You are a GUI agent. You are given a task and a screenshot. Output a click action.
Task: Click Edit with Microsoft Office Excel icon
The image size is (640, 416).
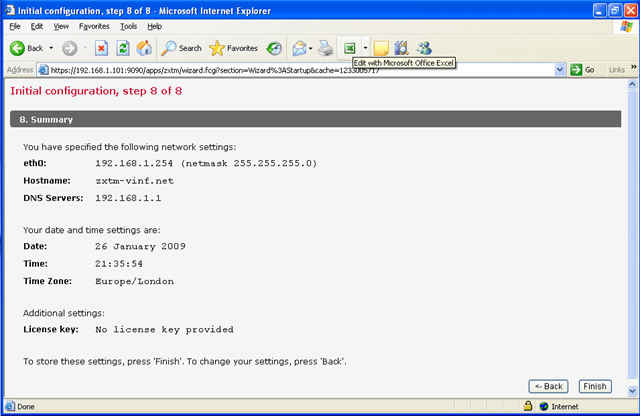(x=350, y=48)
